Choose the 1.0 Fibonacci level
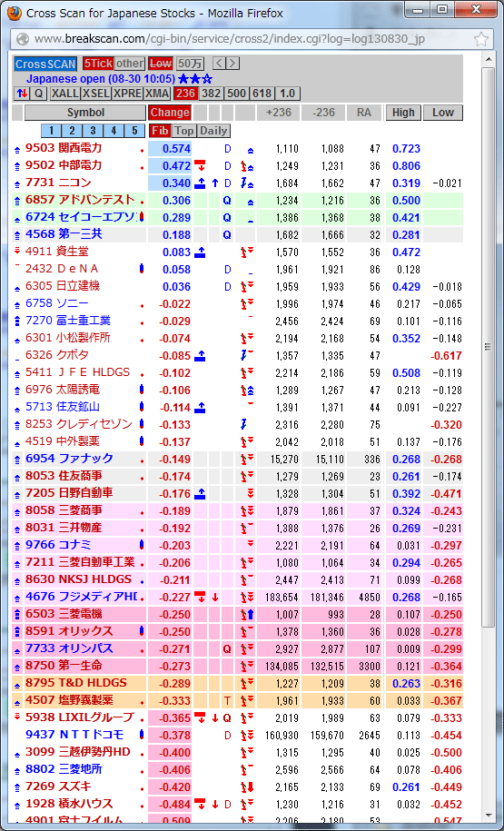 (x=287, y=94)
